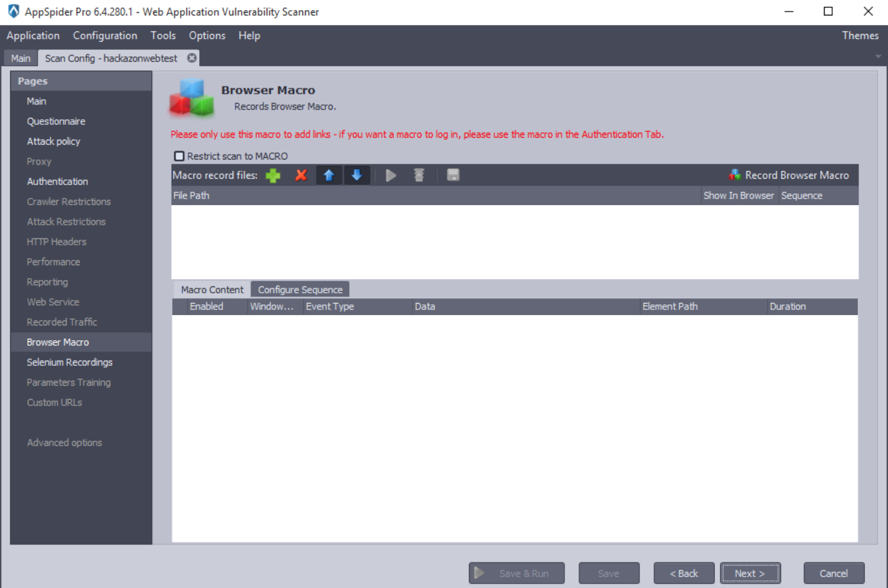Click the Pages panel header
888x588 pixels.
pyautogui.click(x=81, y=81)
